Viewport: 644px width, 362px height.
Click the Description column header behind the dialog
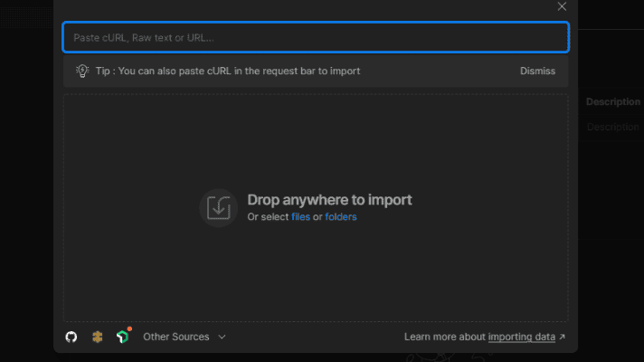tap(612, 102)
